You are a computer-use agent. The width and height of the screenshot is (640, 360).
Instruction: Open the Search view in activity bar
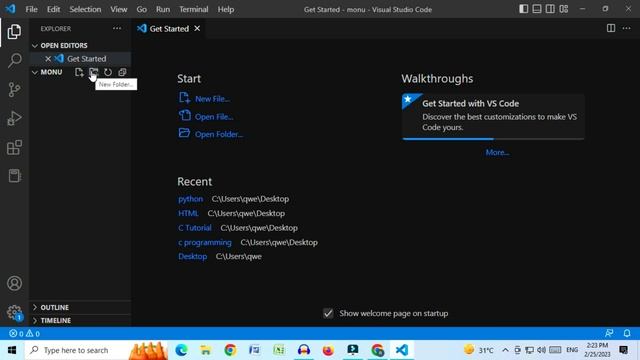point(14,60)
